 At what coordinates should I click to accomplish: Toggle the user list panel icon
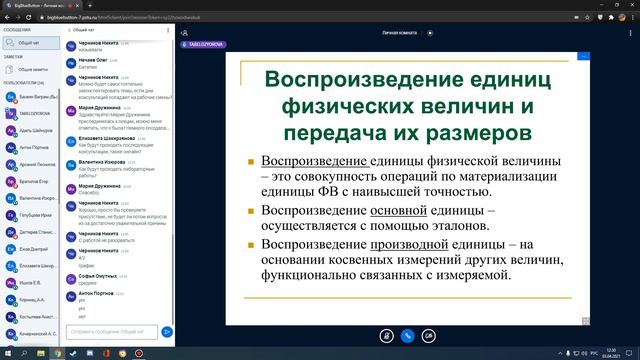[x=184, y=33]
